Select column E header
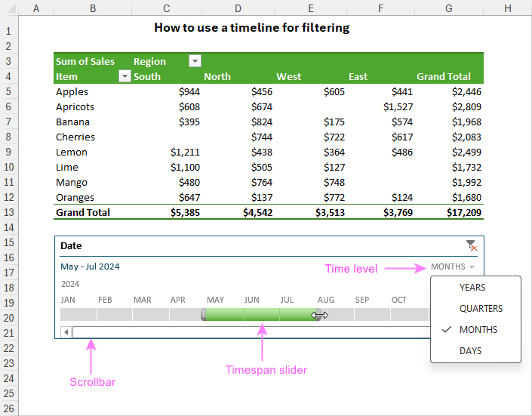The width and height of the screenshot is (532, 416). coord(310,8)
